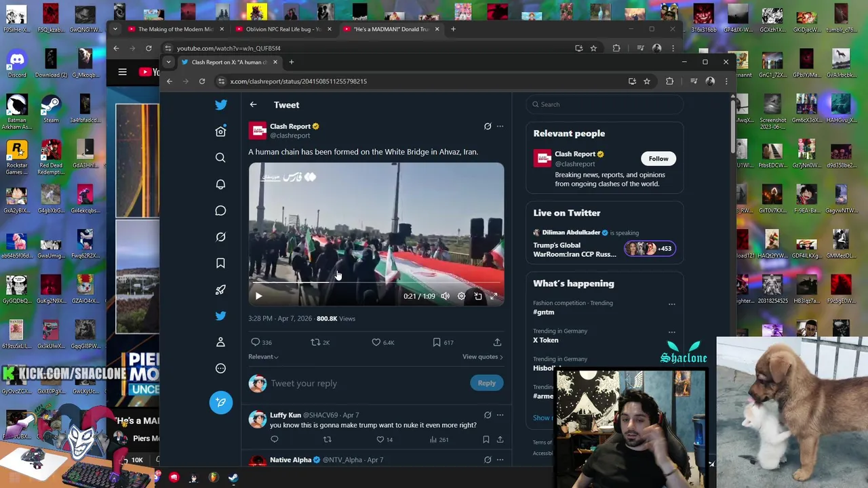The height and width of the screenshot is (488, 868).
Task: Go back using the arrow beside Tweet
Action: 253,104
